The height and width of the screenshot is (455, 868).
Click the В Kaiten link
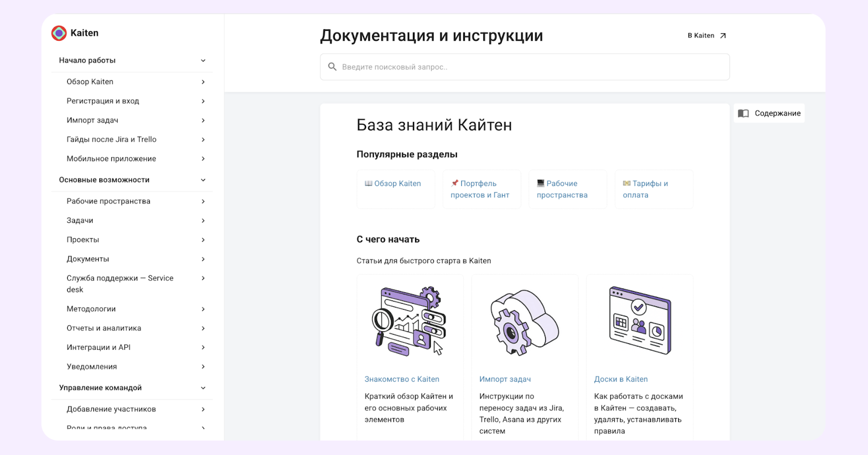(x=707, y=36)
